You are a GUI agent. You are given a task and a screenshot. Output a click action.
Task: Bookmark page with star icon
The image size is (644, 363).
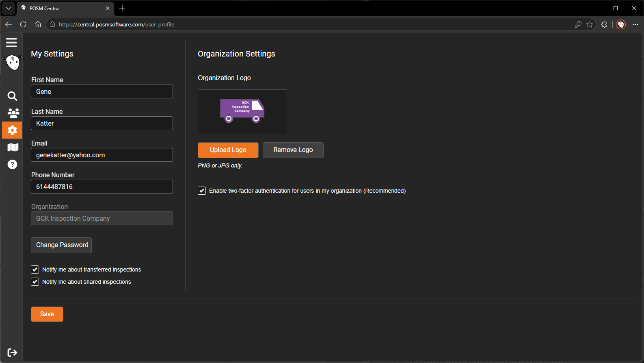pos(590,24)
